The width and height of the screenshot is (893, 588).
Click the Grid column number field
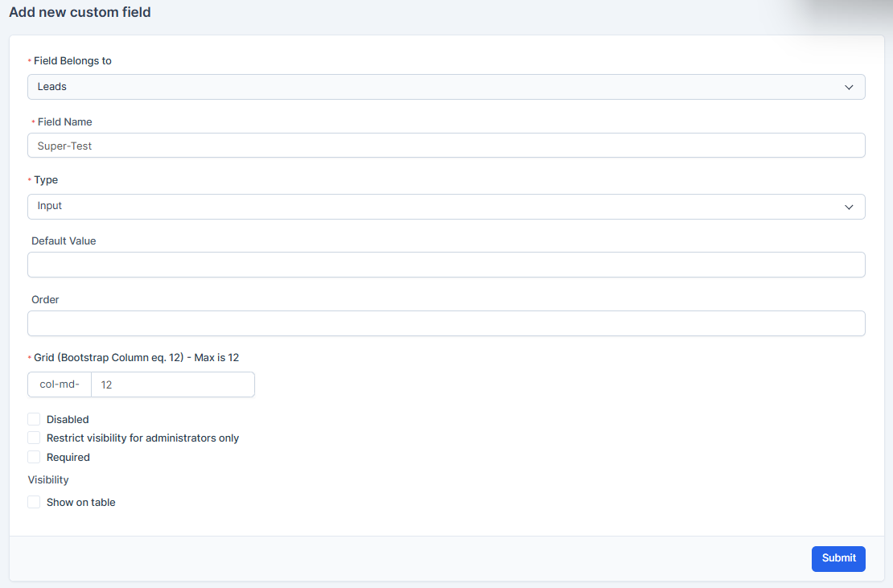pos(172,384)
